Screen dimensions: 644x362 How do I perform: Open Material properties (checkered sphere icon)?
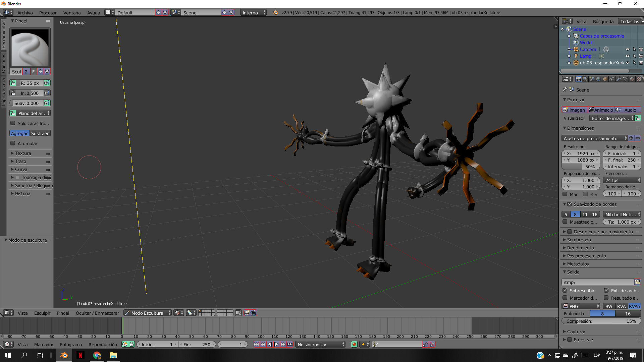point(631,79)
